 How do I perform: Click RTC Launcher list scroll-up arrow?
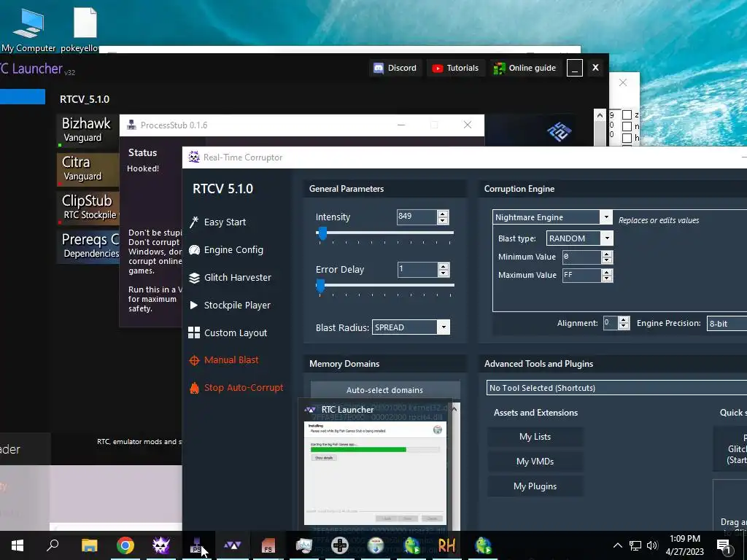tap(600, 116)
